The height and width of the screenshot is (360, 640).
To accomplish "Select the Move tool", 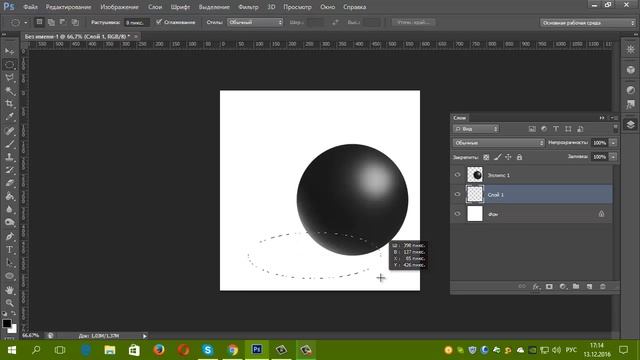I will [x=9, y=51].
